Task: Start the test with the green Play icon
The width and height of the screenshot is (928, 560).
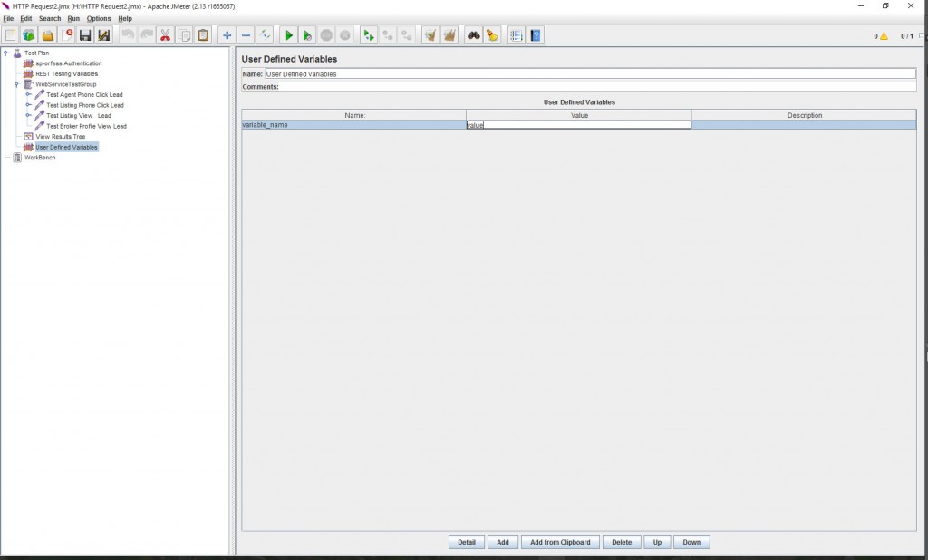Action: click(286, 35)
